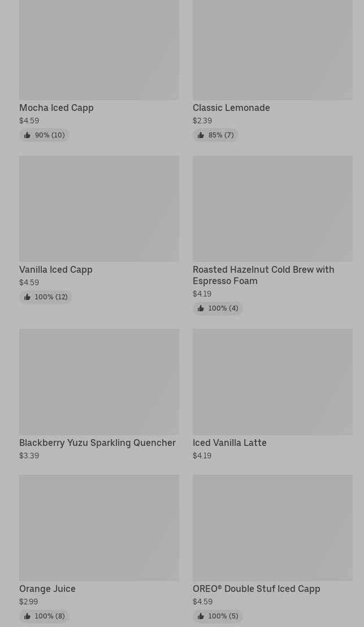Open the OREO Double Stuf Iced Capp image
The width and height of the screenshot is (364, 627).
coord(272,527)
